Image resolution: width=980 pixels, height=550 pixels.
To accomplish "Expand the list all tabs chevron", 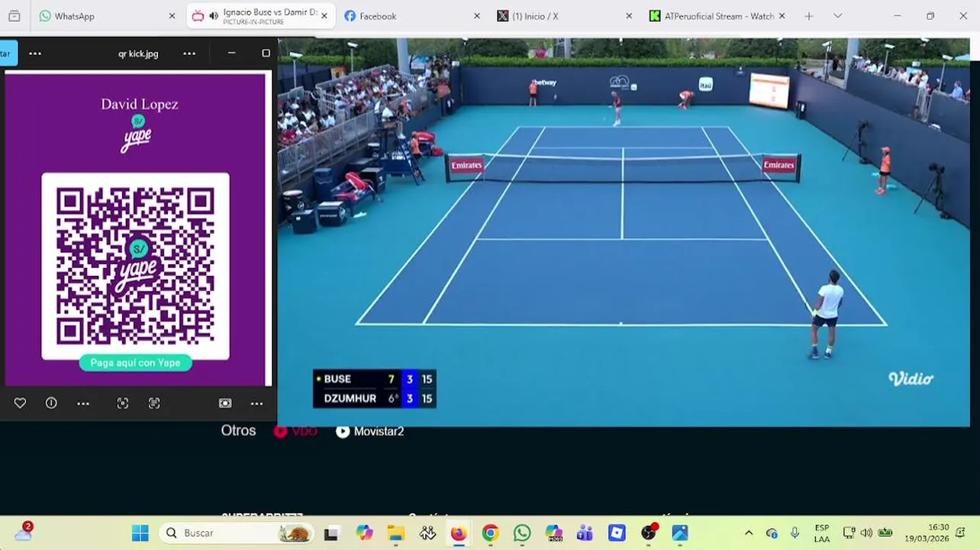I will (837, 16).
